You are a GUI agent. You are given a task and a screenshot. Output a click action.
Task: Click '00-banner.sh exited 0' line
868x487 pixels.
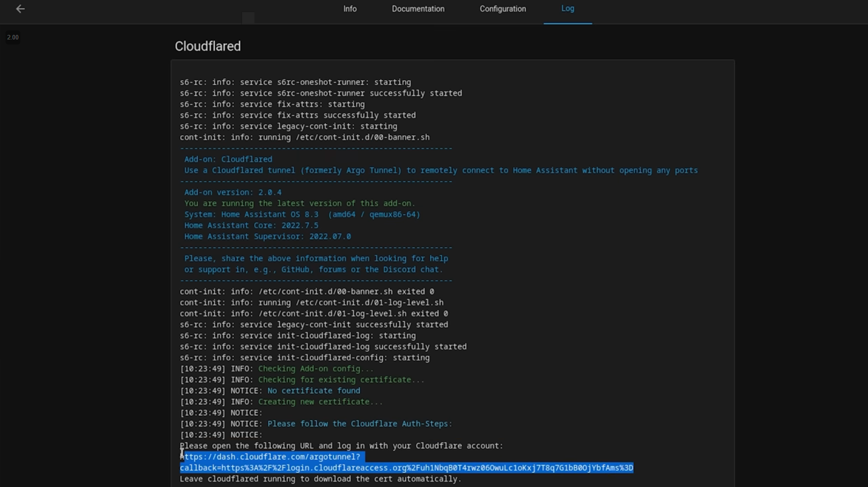(307, 292)
